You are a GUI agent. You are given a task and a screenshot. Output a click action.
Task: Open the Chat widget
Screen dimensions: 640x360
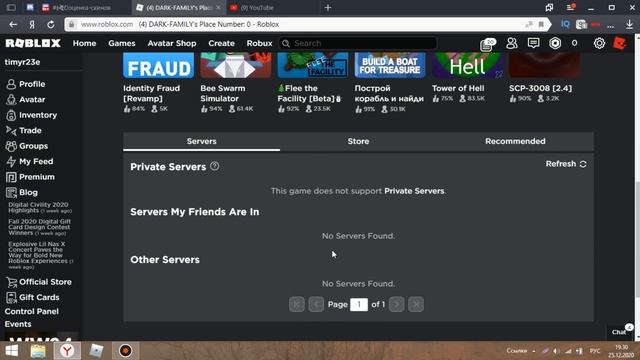(x=620, y=331)
